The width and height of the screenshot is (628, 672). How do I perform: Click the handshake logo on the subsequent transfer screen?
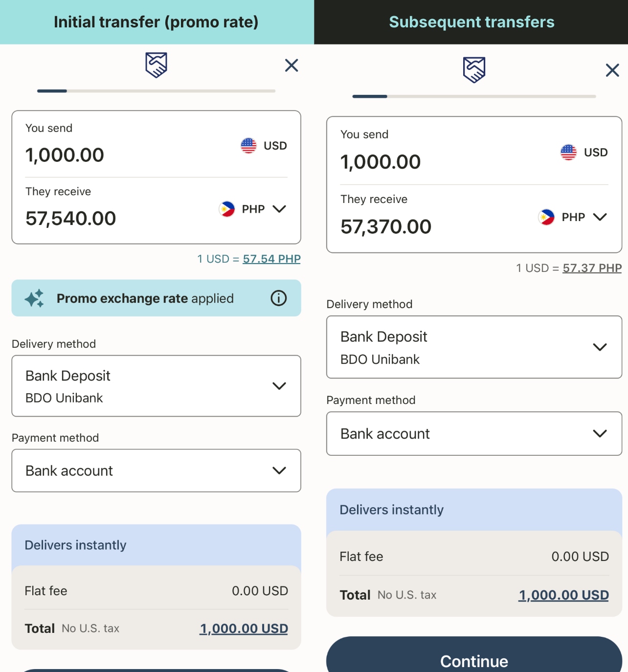pos(473,71)
